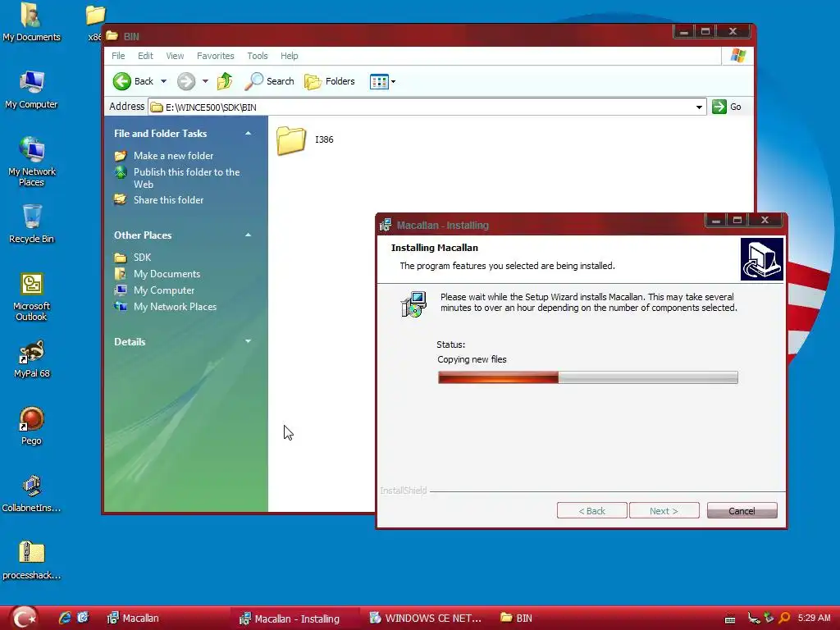Click Publish this folder to the Web
Screen dimensions: 840x630
[x=186, y=178]
